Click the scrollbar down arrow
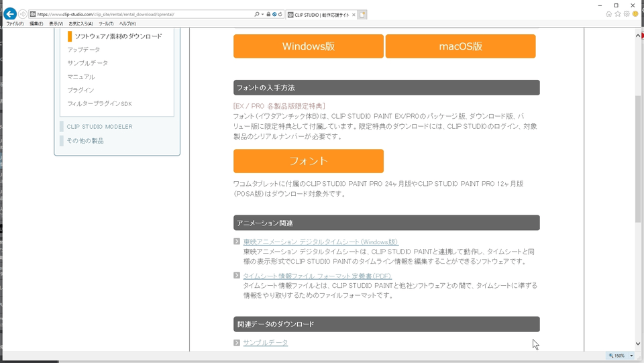 (x=638, y=344)
